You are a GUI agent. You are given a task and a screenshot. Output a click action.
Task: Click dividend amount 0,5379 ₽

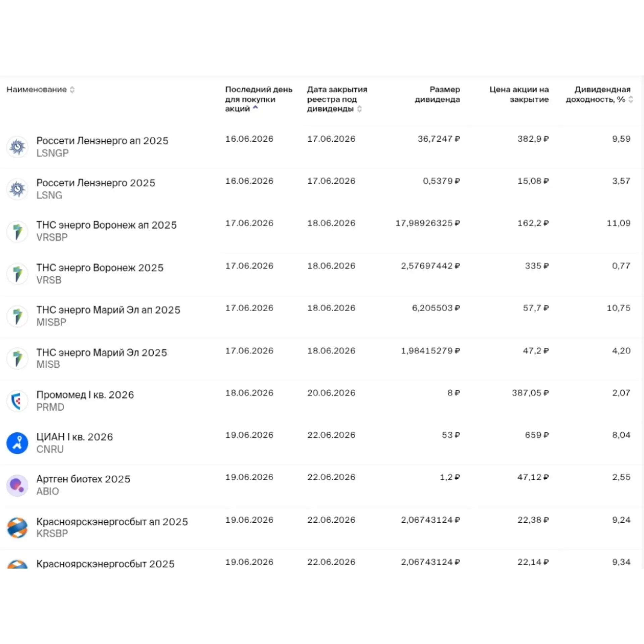(x=441, y=181)
